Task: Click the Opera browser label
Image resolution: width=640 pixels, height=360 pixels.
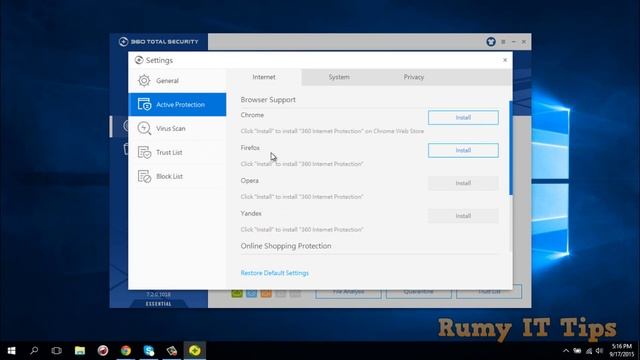Action: 249,180
